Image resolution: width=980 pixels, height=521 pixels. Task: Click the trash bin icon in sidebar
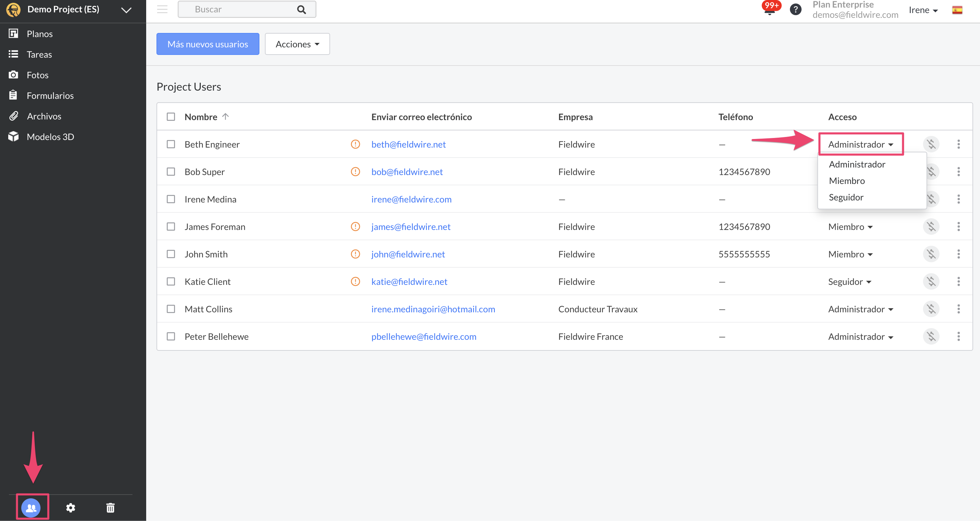(x=110, y=507)
